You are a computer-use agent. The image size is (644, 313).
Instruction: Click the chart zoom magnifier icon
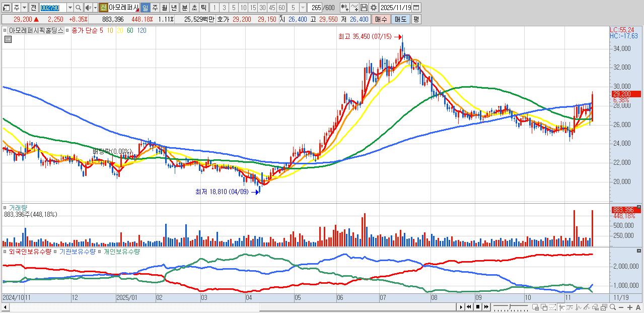click(x=613, y=307)
